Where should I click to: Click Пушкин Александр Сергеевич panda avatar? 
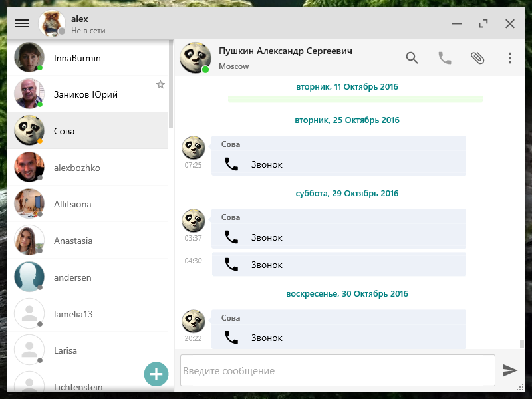195,58
